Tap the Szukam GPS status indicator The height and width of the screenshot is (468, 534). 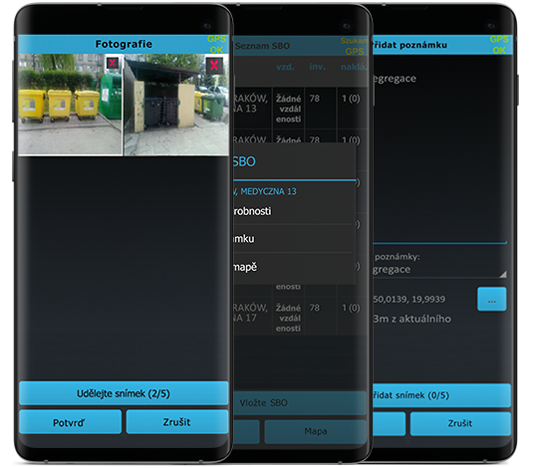coord(354,46)
